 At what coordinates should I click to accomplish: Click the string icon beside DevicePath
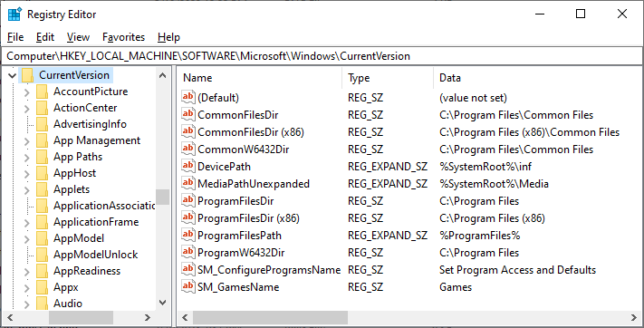click(x=188, y=167)
